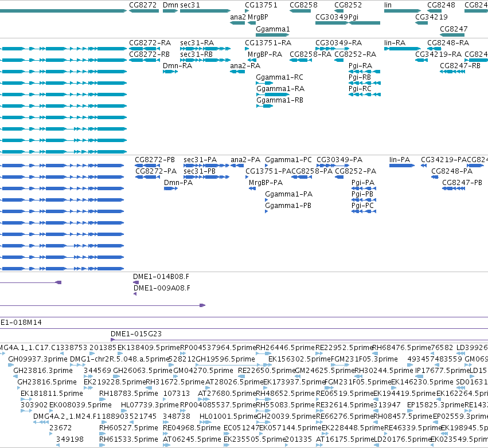
Task: Click the ana2-RA transcript label
Action: [245, 66]
